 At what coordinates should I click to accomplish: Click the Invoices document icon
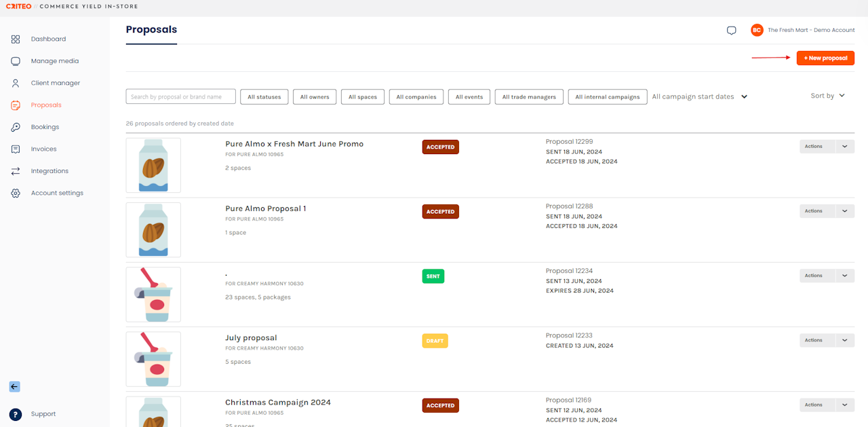pyautogui.click(x=16, y=149)
